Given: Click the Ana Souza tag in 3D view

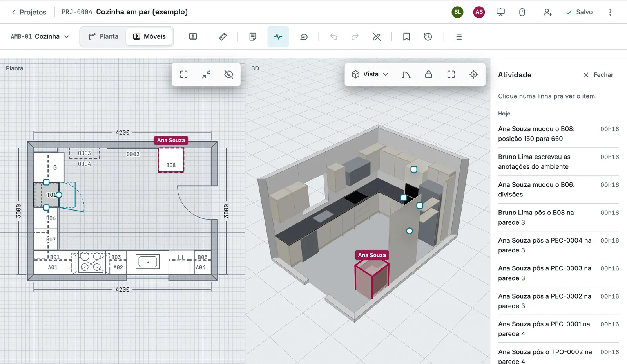Looking at the screenshot, I should tap(372, 255).
